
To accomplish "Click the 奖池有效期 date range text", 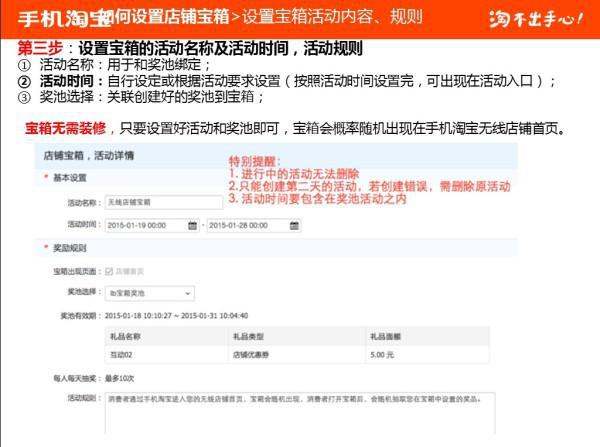I will click(176, 316).
